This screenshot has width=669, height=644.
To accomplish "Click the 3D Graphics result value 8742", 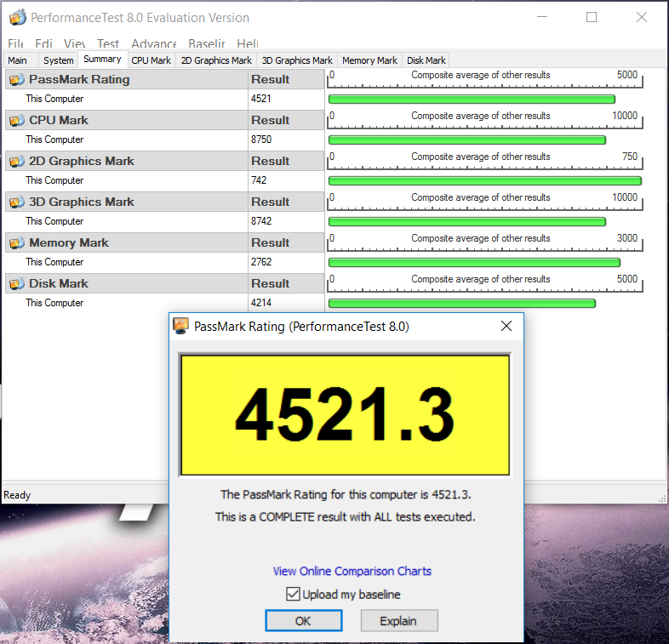I will click(261, 221).
